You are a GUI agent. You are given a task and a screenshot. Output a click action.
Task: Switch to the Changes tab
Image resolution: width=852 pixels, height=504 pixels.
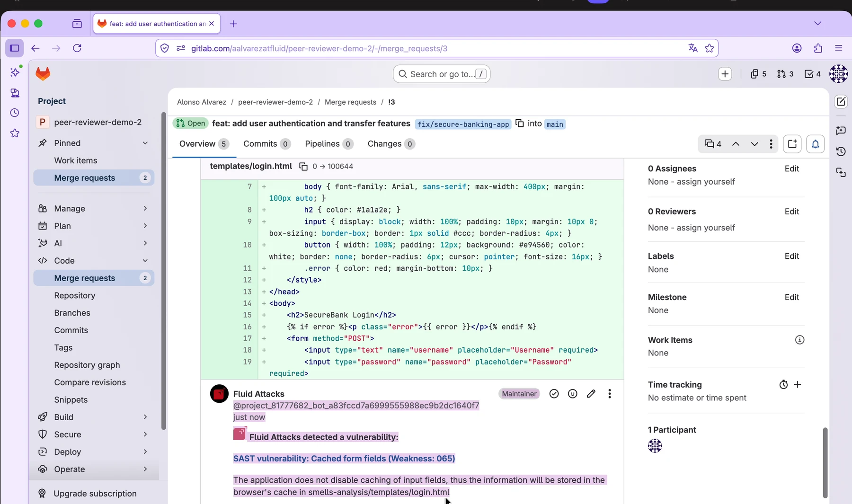[391, 144]
